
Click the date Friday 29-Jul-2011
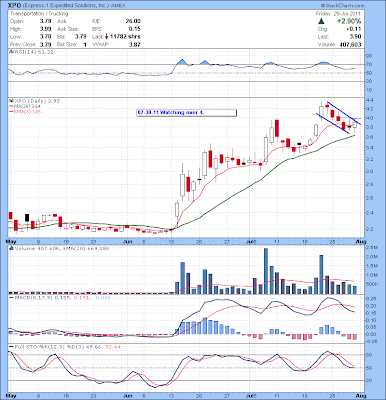click(338, 14)
